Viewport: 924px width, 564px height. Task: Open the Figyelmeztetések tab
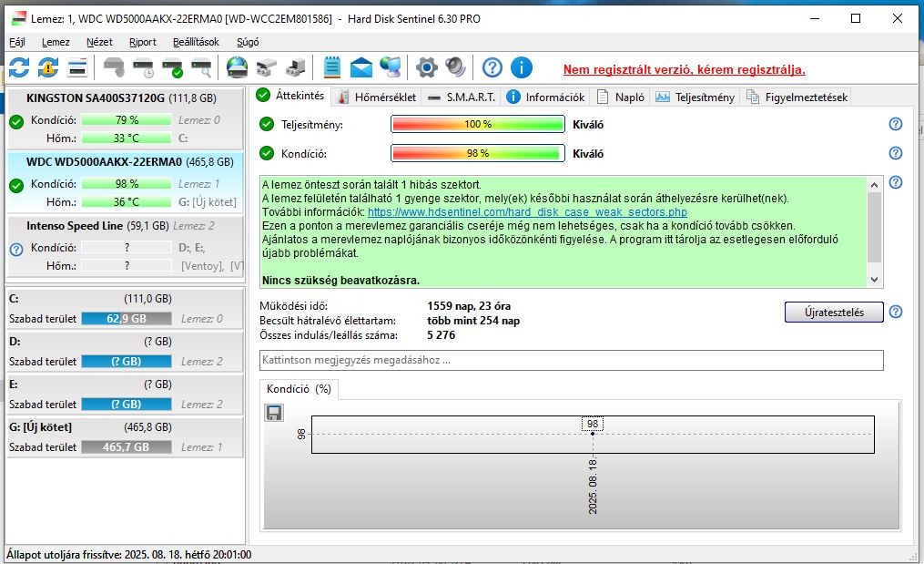[x=797, y=97]
